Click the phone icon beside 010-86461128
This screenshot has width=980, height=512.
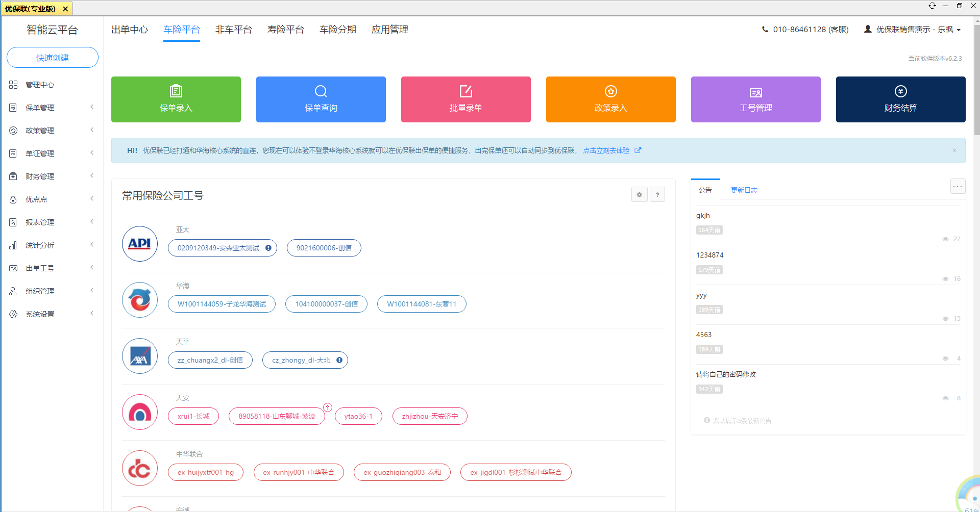tap(765, 30)
